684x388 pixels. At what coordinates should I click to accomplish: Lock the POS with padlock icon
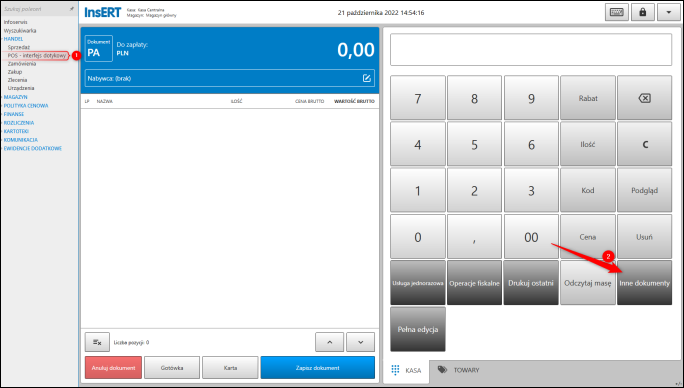click(643, 12)
